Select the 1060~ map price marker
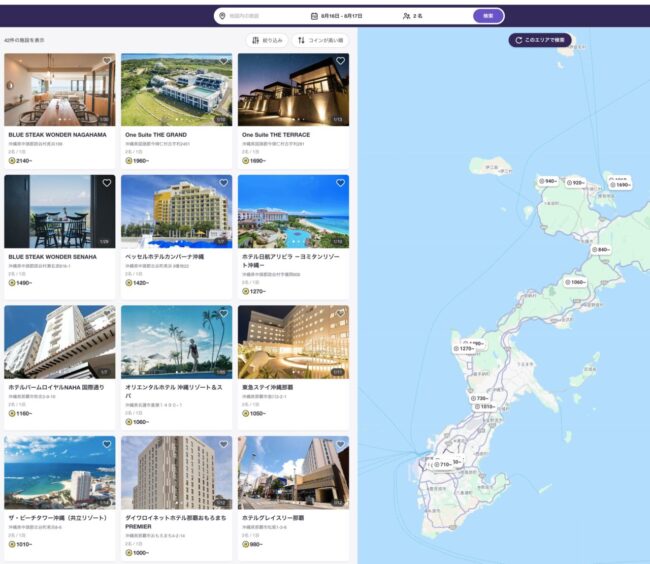The height and width of the screenshot is (564, 650). [x=575, y=282]
